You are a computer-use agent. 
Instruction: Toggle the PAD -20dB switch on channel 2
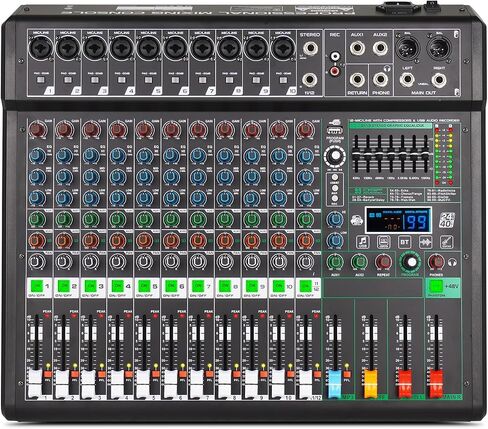tap(68, 80)
